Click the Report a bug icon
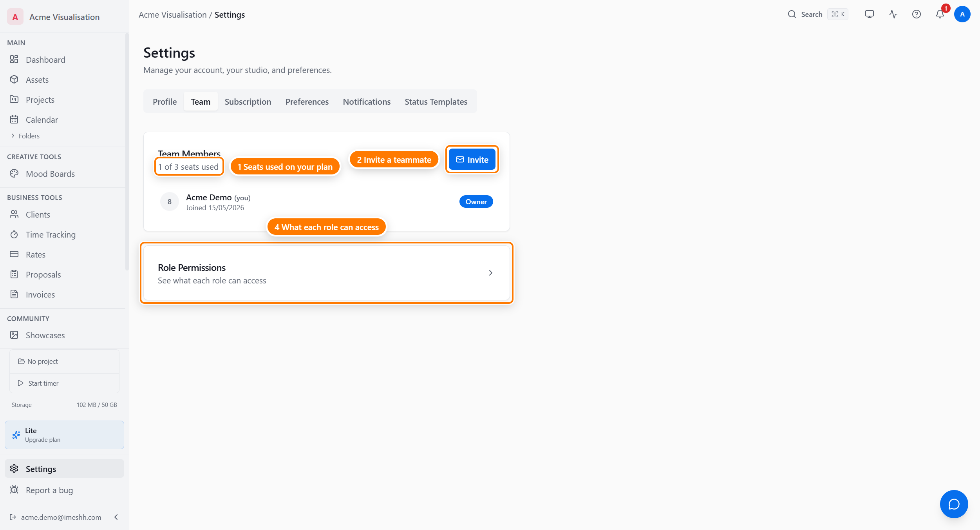This screenshot has width=980, height=530. click(14, 490)
